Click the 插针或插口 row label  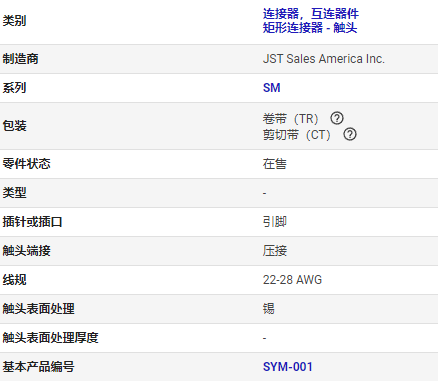pyautogui.click(x=32, y=222)
